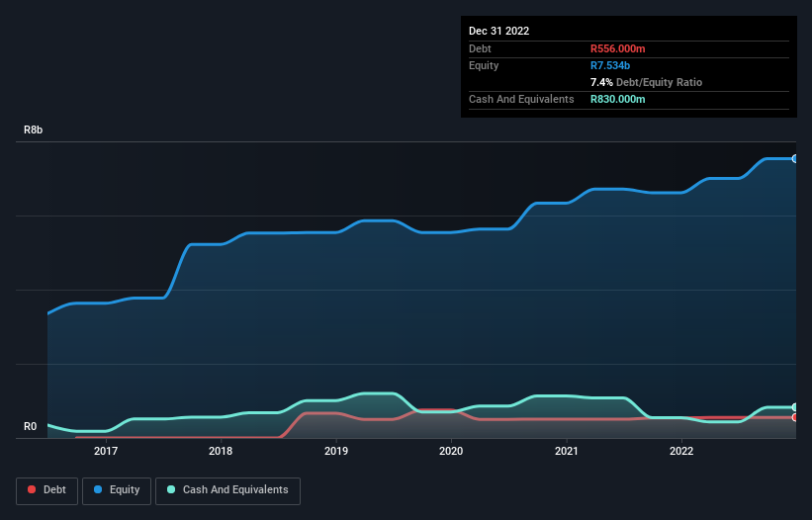Click the Dec 31 2022 tooltip date
This screenshot has width=812, height=520.
click(499, 31)
